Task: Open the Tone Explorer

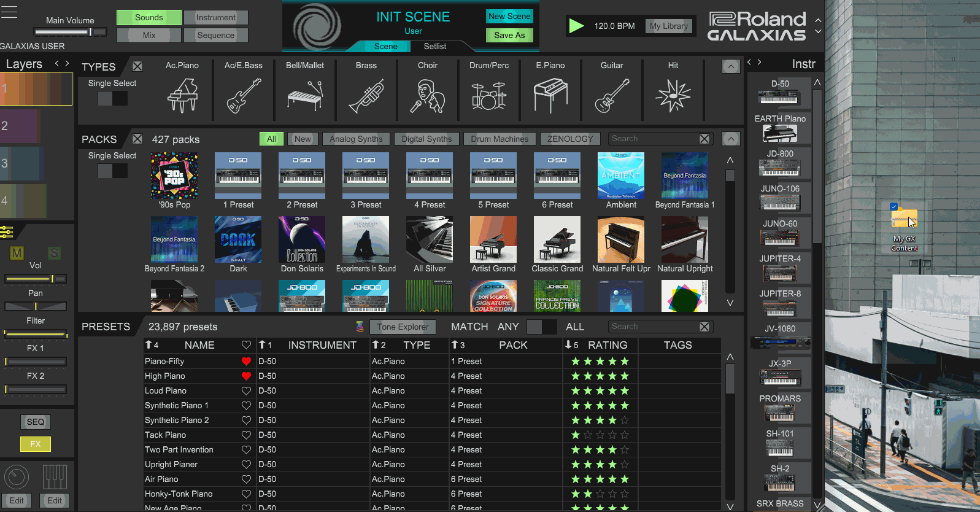Action: [403, 327]
